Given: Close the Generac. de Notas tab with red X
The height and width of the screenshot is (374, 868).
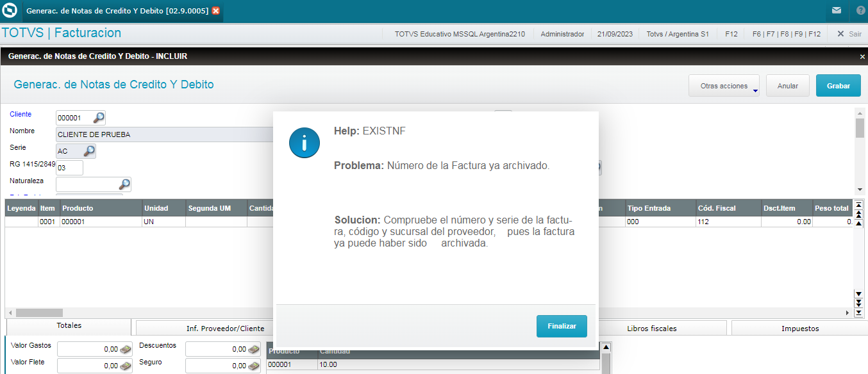Looking at the screenshot, I should coord(215,11).
